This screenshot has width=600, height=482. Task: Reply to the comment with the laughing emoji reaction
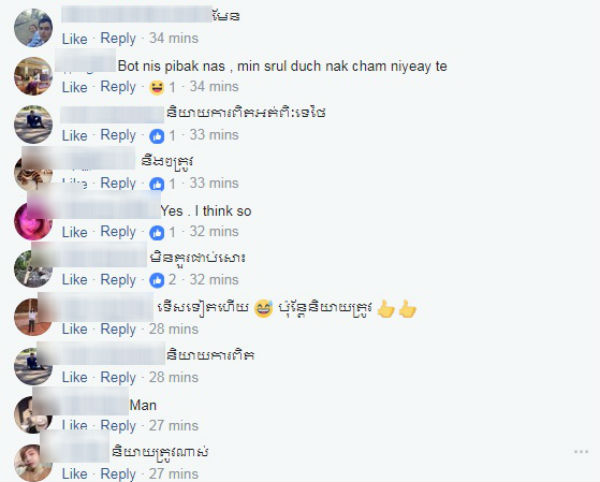118,87
